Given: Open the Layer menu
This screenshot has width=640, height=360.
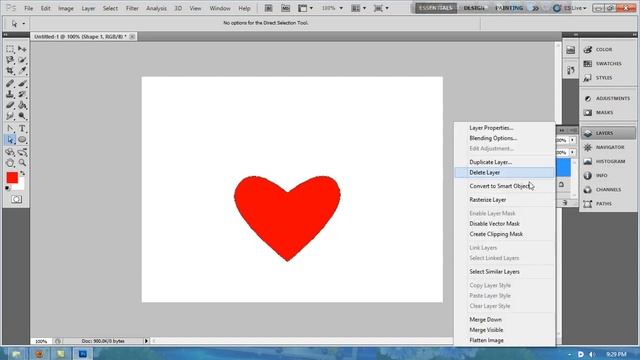Looking at the screenshot, I should tap(88, 8).
